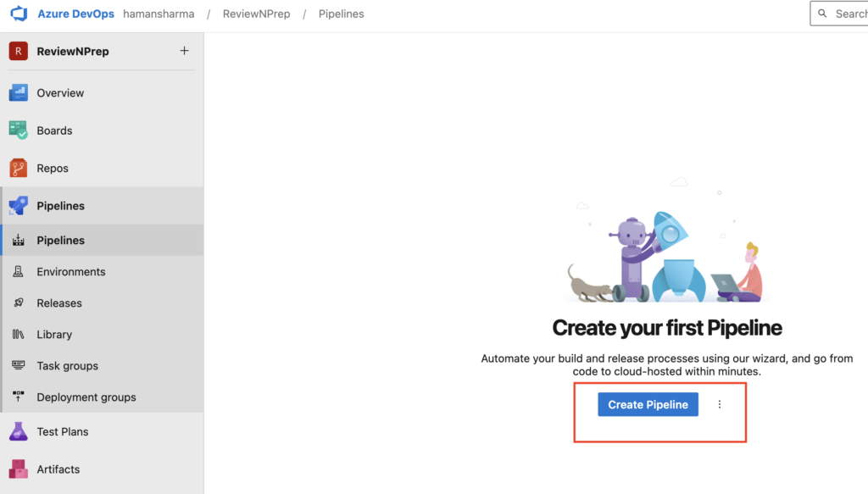Click the blue Pipelines rocket icon
Image resolution: width=868 pixels, height=494 pixels.
(19, 206)
